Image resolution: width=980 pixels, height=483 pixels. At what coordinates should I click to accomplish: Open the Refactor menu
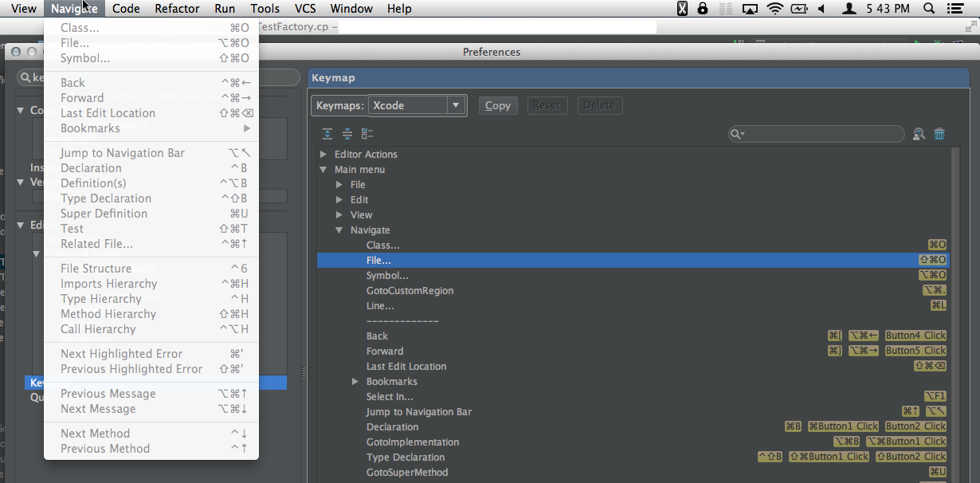point(177,9)
